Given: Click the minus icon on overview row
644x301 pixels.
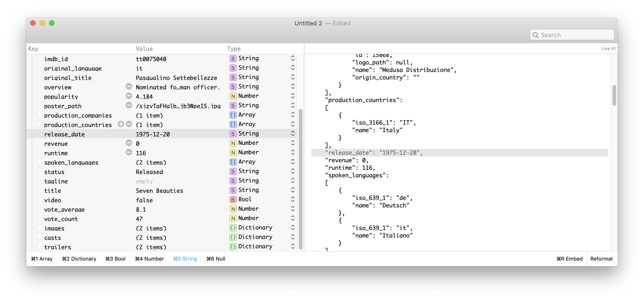Looking at the screenshot, I should [129, 87].
